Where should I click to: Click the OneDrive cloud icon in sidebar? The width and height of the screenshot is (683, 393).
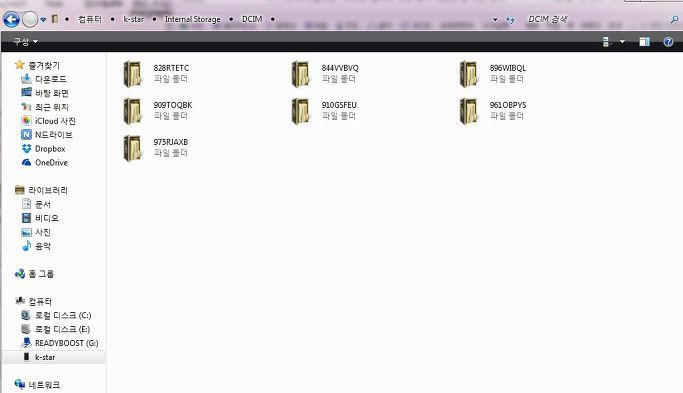point(26,163)
